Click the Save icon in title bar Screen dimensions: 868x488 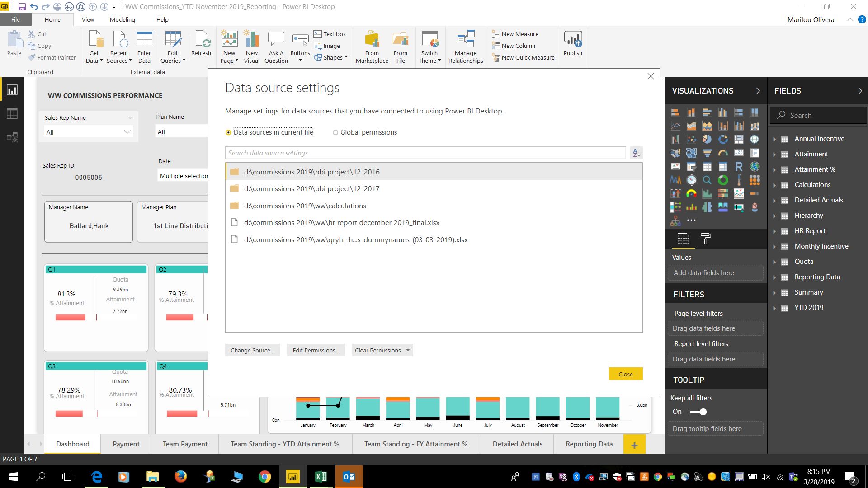pos(22,7)
